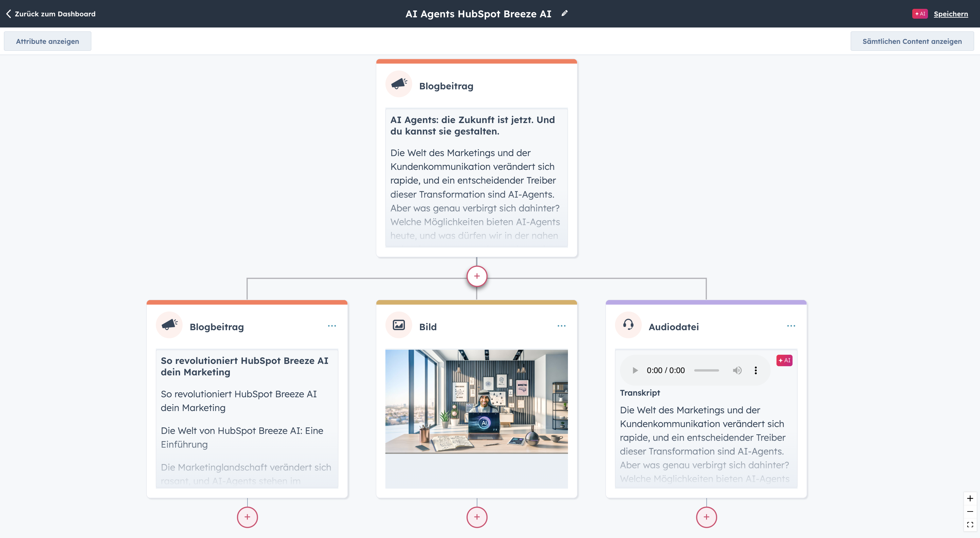Click the pencil icon to edit the title
This screenshot has width=980, height=538.
565,14
